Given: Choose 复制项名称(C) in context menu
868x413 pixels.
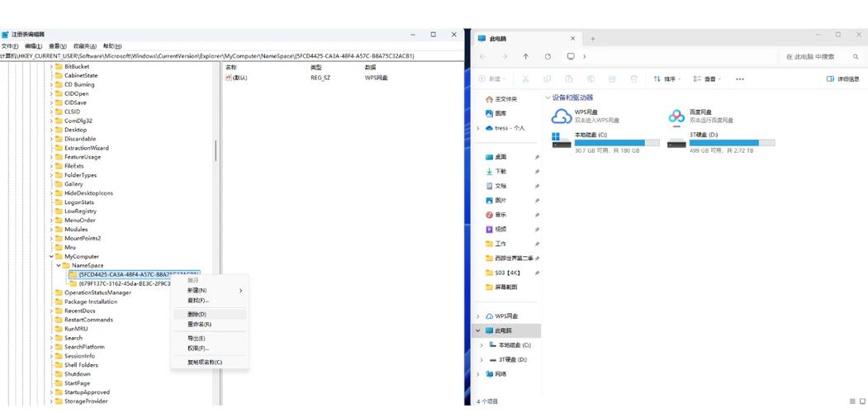Looking at the screenshot, I should [x=209, y=362].
